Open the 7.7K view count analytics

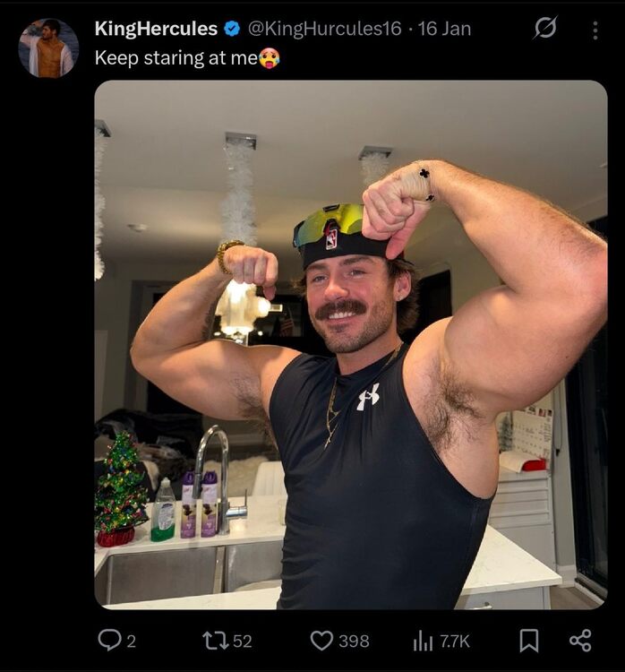[x=455, y=642]
